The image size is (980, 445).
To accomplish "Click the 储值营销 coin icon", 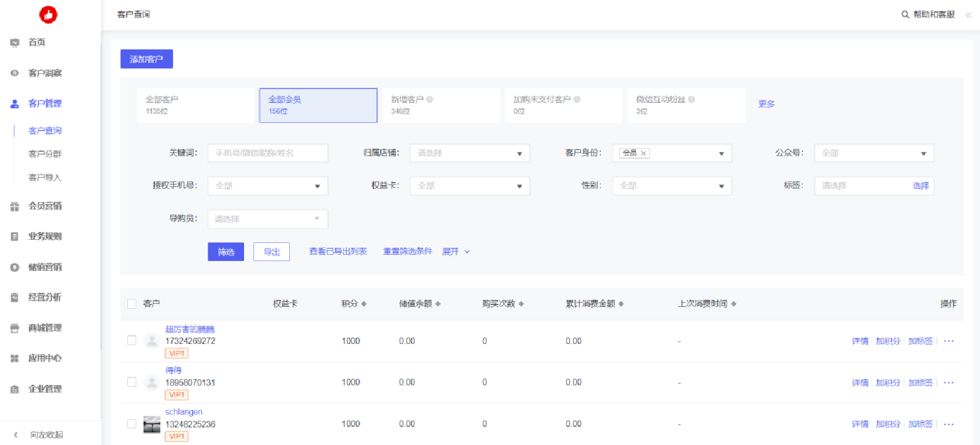I will click(x=15, y=267).
